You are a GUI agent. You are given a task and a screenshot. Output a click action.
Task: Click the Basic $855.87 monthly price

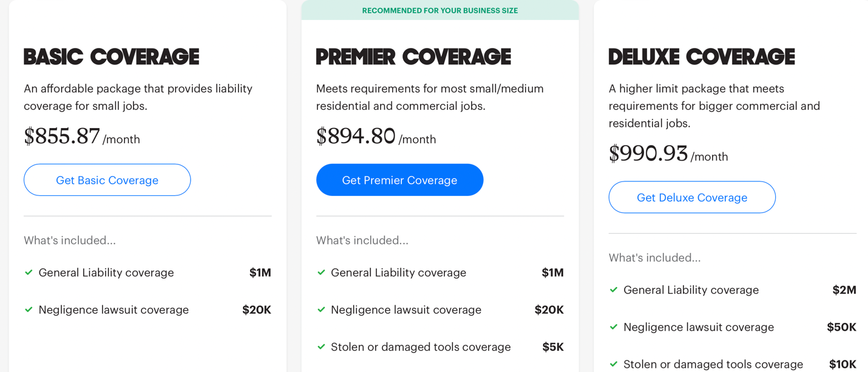click(x=82, y=137)
